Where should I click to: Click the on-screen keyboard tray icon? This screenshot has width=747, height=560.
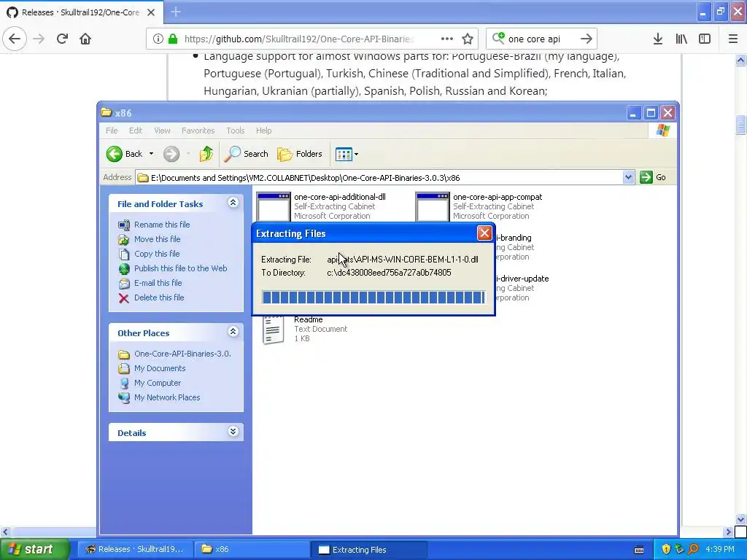point(639,550)
